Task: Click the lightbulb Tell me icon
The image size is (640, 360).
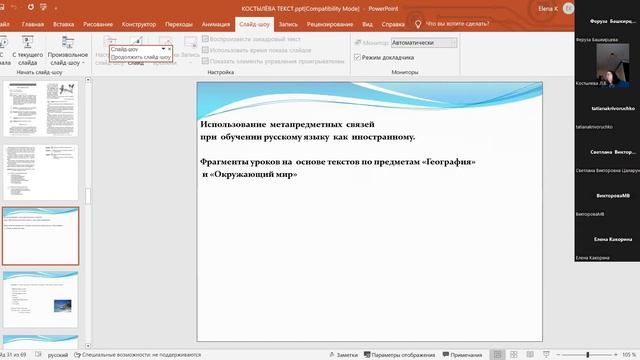Action: click(x=418, y=24)
